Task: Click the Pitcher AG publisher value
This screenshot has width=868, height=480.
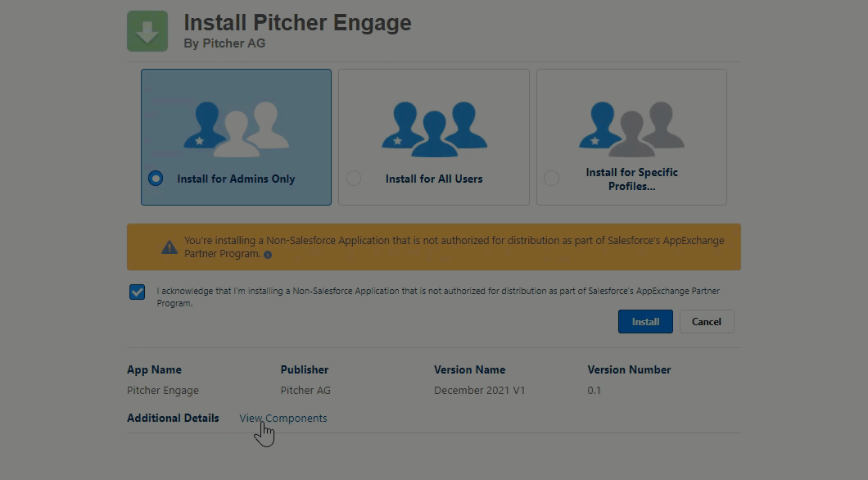Action: click(305, 391)
